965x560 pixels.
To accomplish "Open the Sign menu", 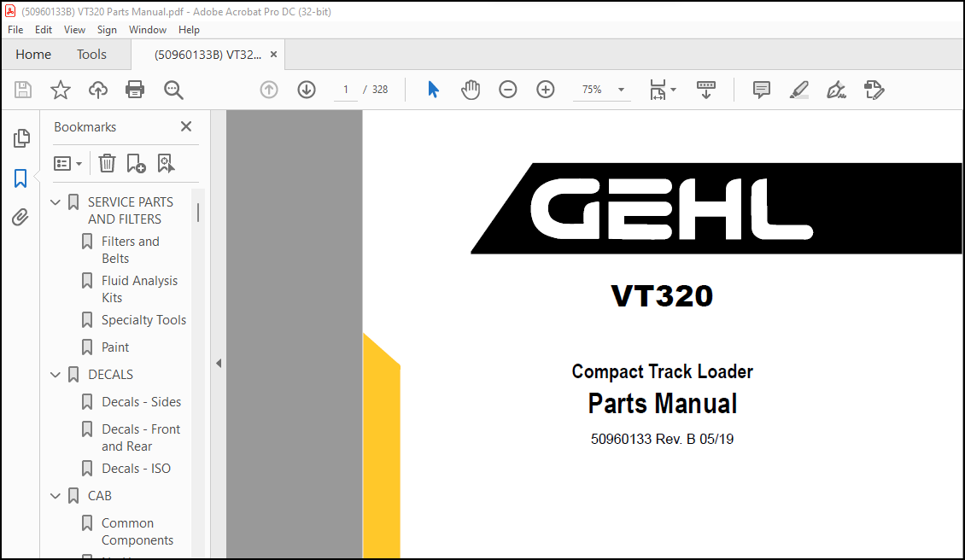I will [107, 30].
